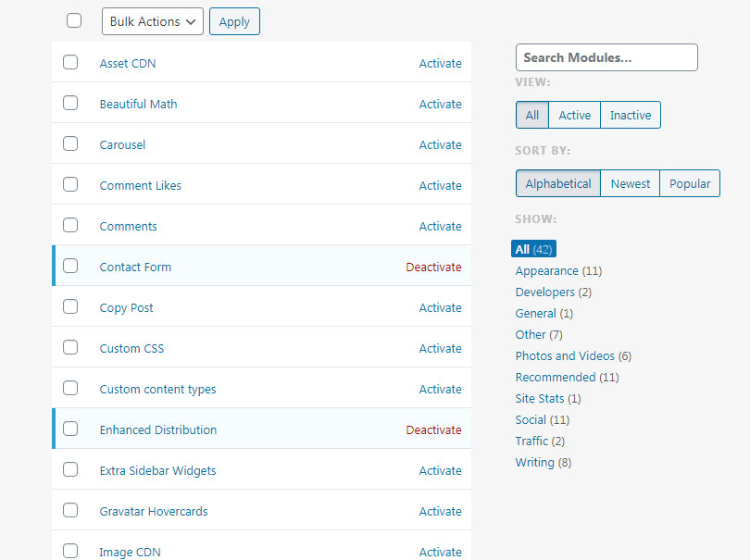750x560 pixels.
Task: Activate the Beautiful Math module
Action: point(440,105)
